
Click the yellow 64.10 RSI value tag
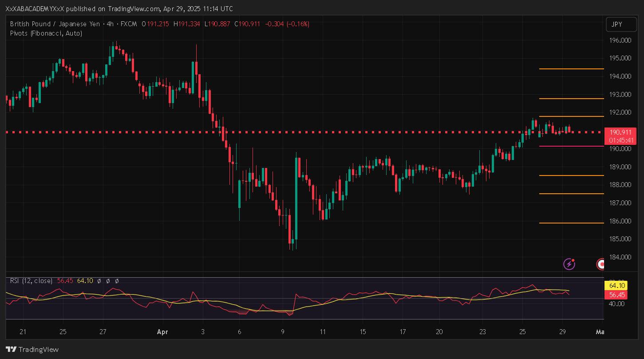tap(617, 286)
